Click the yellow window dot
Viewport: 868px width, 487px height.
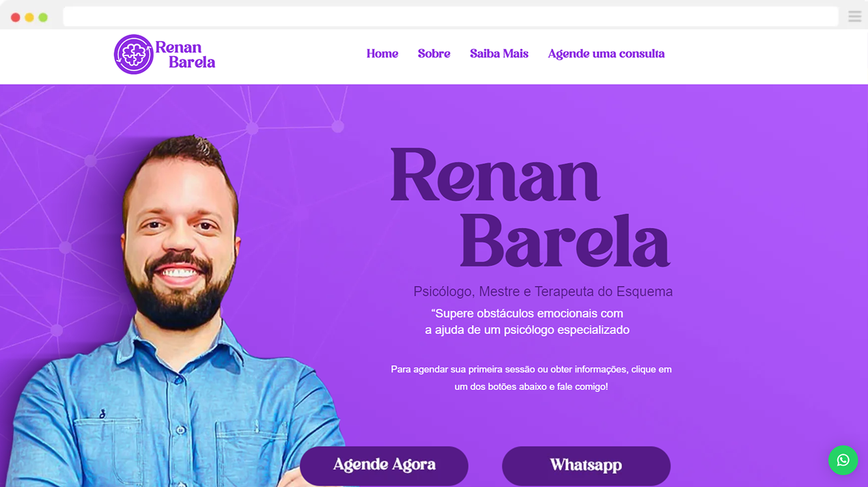29,18
